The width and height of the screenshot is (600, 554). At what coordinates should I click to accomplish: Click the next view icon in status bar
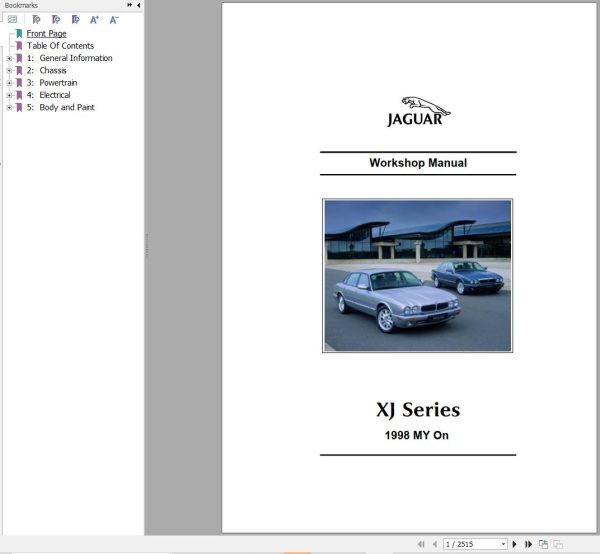coord(558,544)
